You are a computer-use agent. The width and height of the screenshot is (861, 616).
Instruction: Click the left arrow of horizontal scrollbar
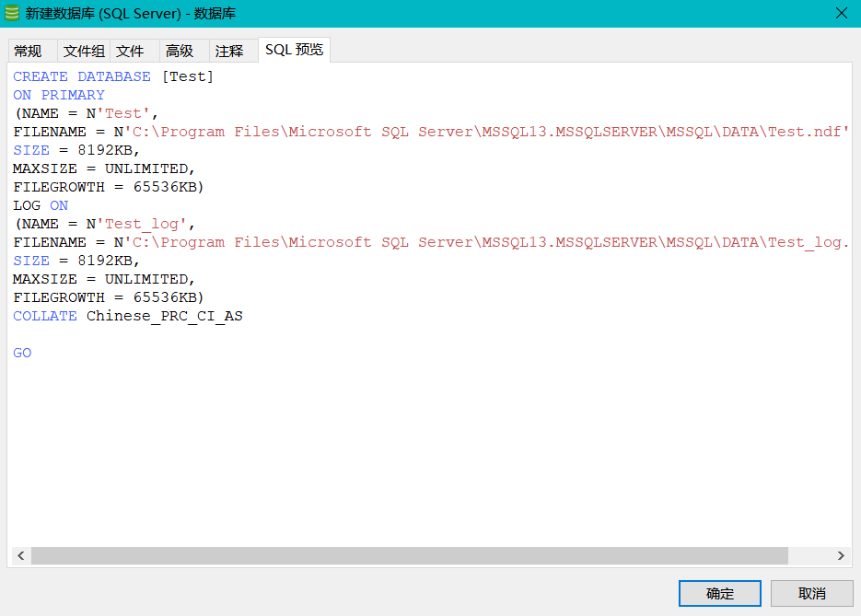click(21, 555)
